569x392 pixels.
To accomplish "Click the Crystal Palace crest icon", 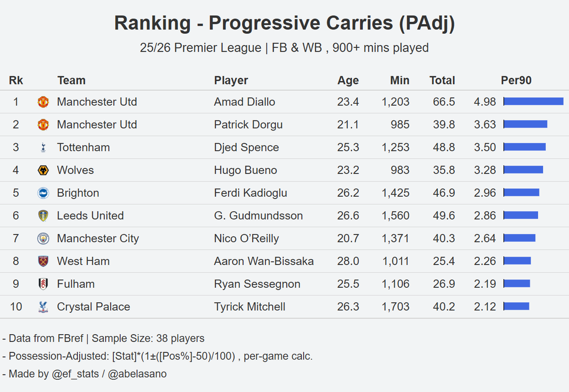I will 43,307.
